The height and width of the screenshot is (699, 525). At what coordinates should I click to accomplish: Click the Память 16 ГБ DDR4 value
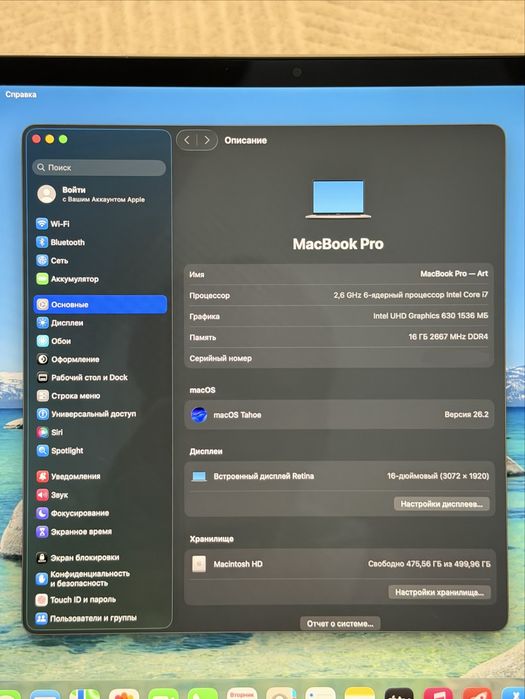pyautogui.click(x=448, y=337)
